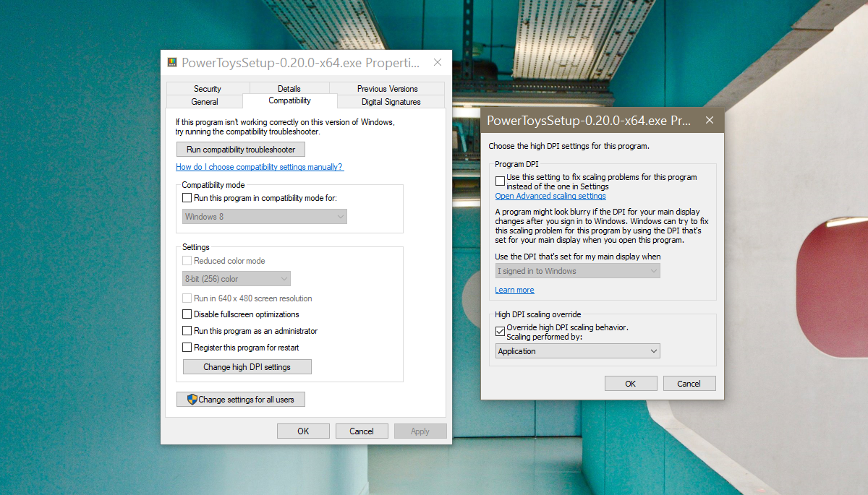Open the I signed in to Windows dropdown
868x495 pixels.
tap(578, 271)
